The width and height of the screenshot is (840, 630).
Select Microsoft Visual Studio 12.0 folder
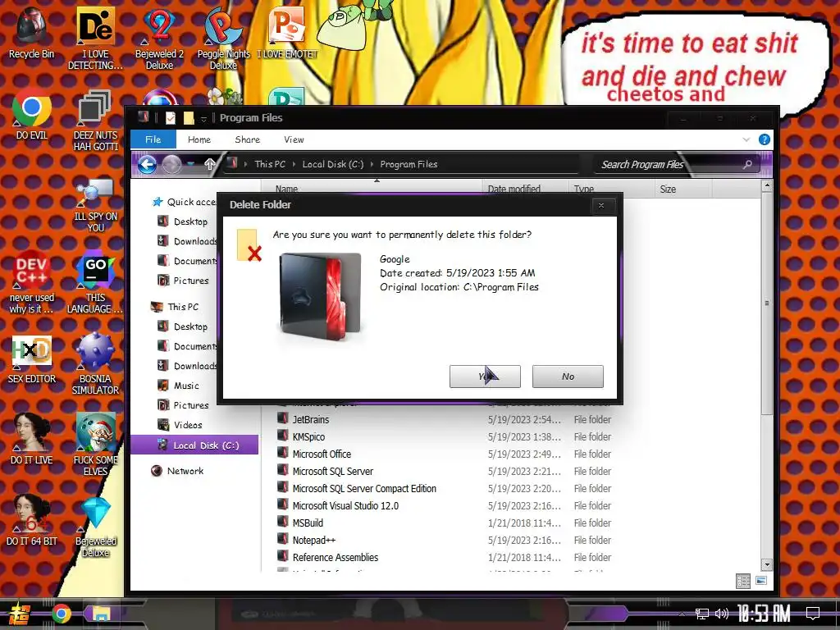click(x=445, y=505)
